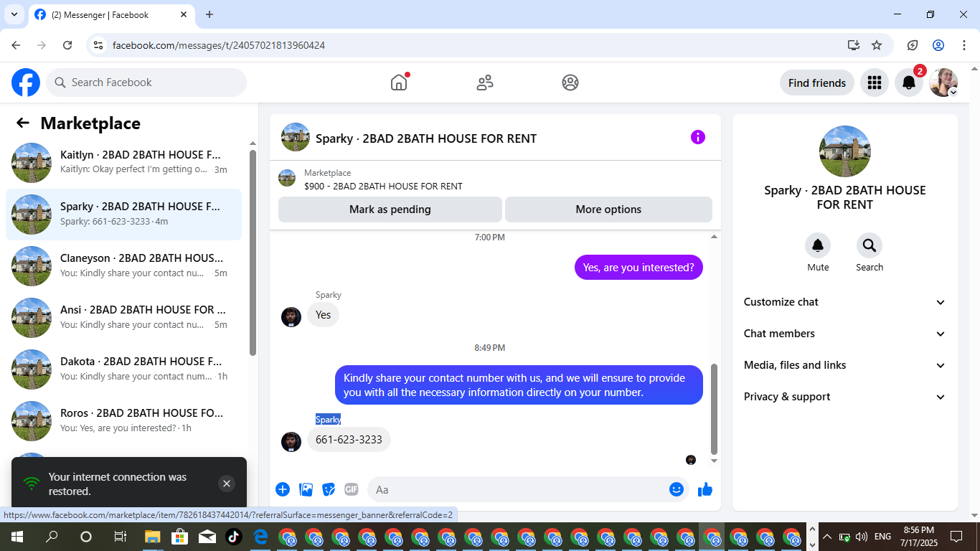Go back to the previous page in Chrome
Viewport: 980px width, 551px height.
[x=16, y=45]
